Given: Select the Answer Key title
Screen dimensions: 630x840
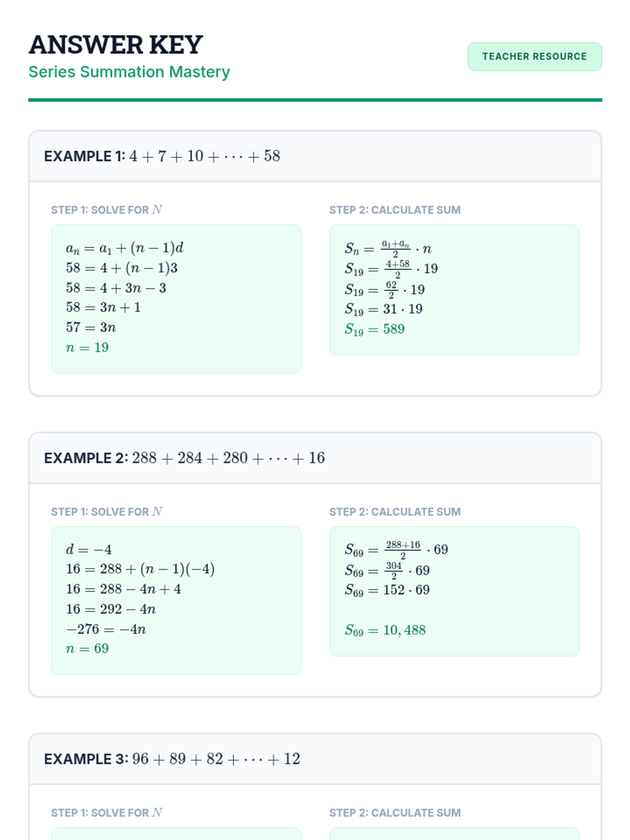Looking at the screenshot, I should [115, 45].
